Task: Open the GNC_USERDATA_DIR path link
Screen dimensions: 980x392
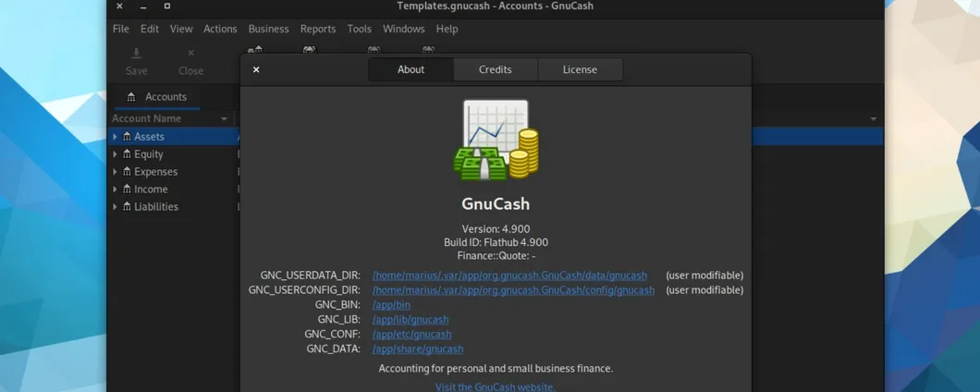Action: pos(509,276)
